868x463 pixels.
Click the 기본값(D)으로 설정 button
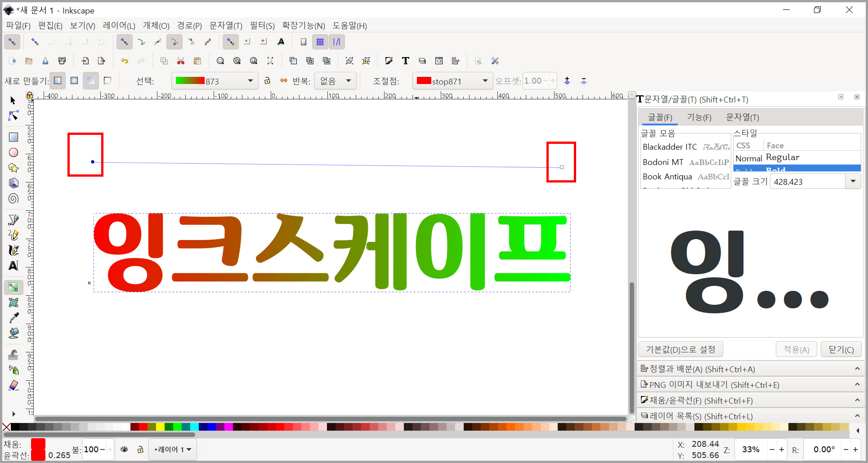pyautogui.click(x=680, y=349)
